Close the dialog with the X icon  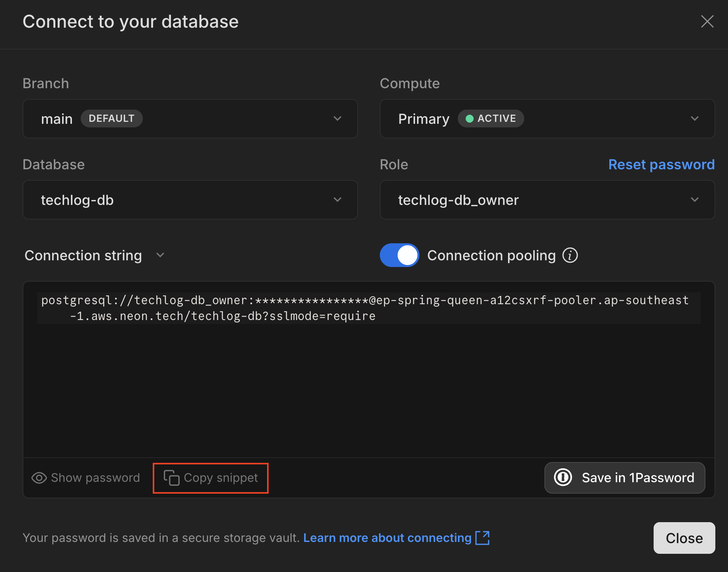tap(707, 21)
